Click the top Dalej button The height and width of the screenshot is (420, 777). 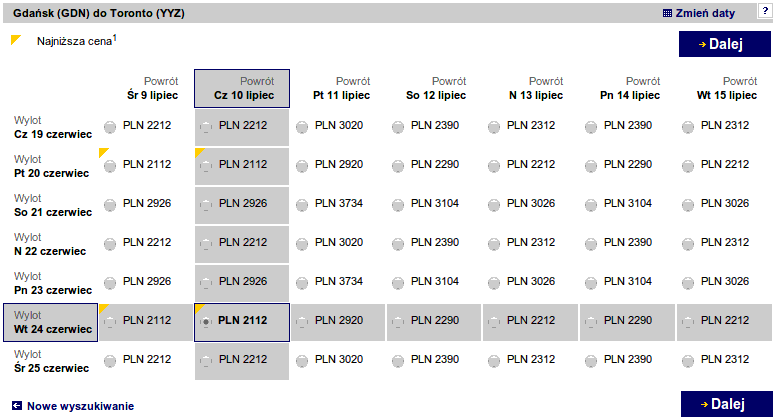725,44
